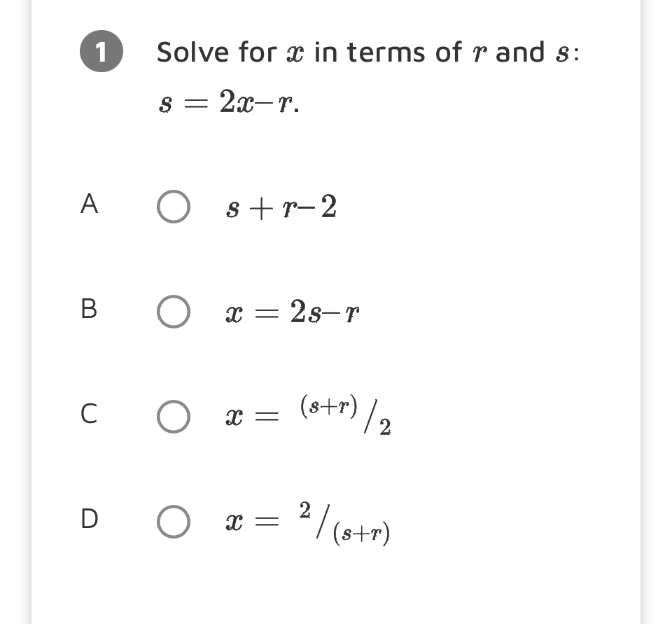Select option D's reciprocal answer
672x624 pixels.
point(308,522)
